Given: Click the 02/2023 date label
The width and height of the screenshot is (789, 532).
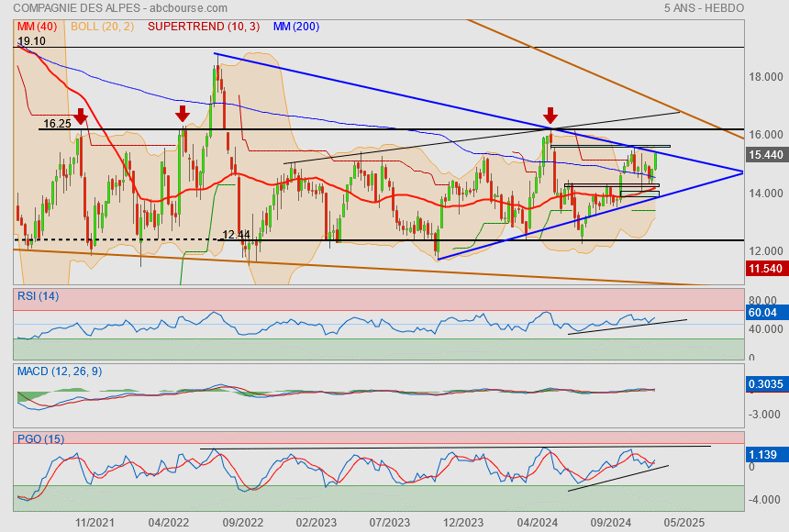Looking at the screenshot, I should [316, 523].
